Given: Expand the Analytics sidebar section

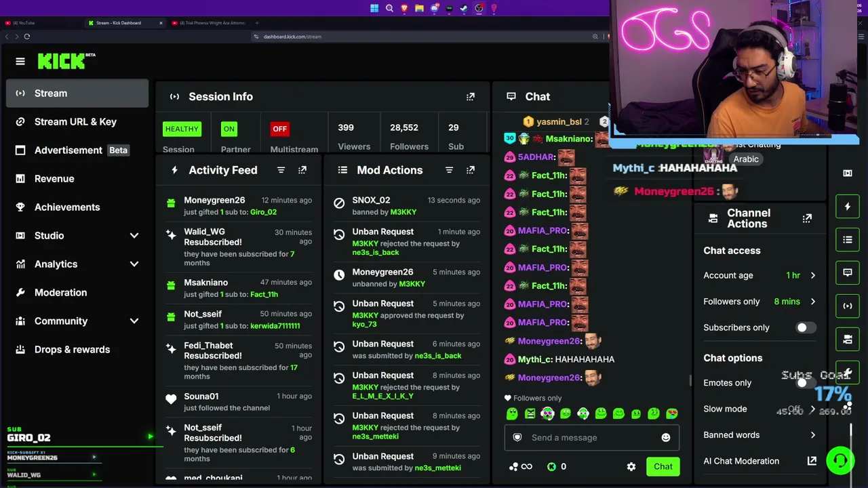Looking at the screenshot, I should [134, 264].
